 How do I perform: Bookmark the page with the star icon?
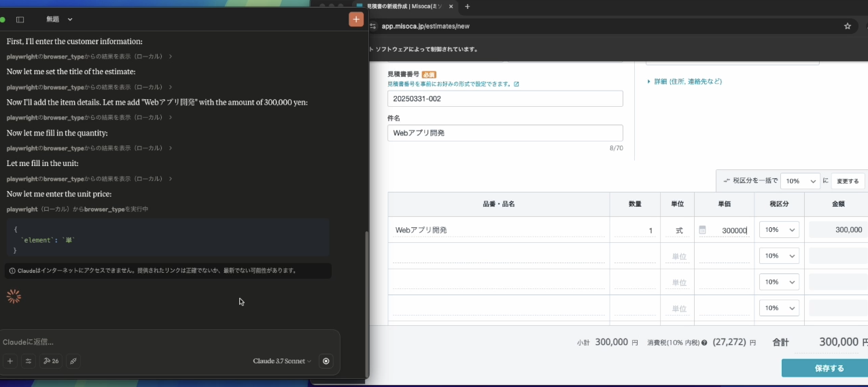[x=848, y=26]
